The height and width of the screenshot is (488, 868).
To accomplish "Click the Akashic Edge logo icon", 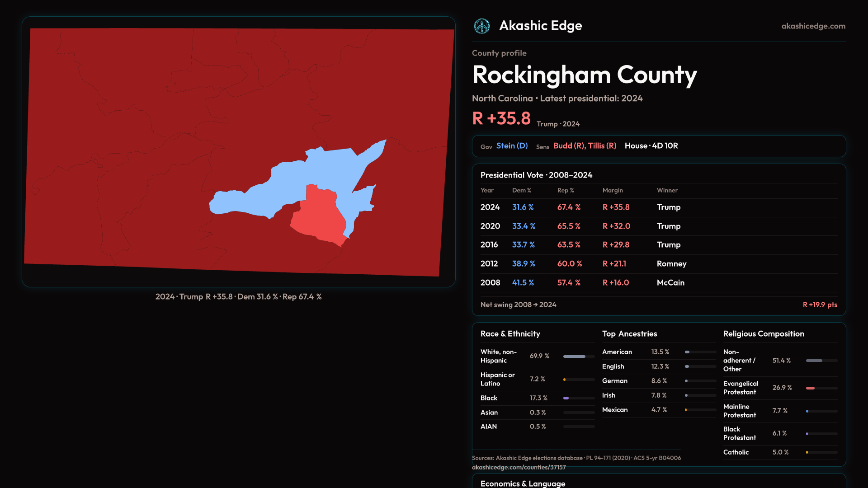I will click(x=481, y=26).
